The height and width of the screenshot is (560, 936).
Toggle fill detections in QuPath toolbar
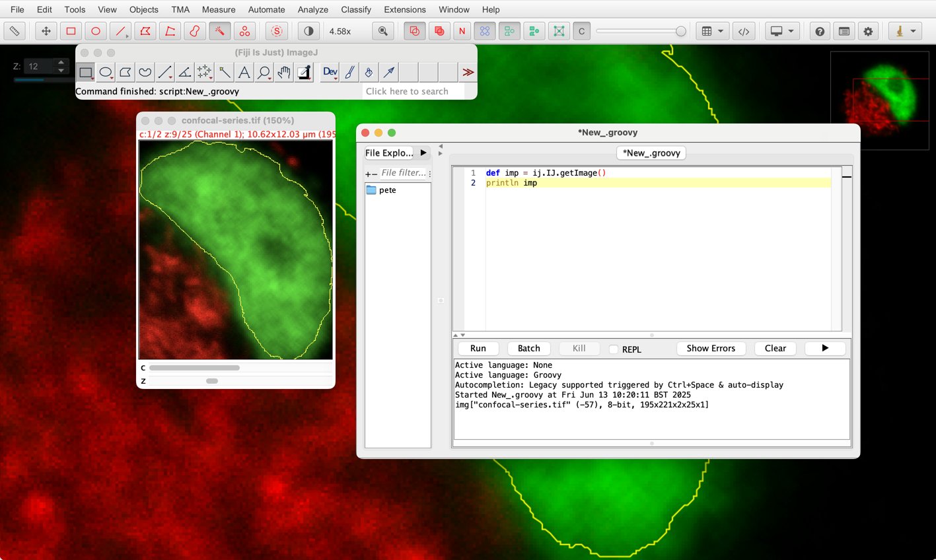click(534, 31)
